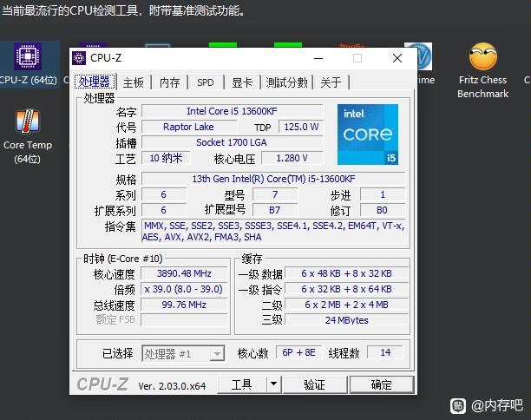Close the CPU-Z window
This screenshot has width=531, height=420.
[397, 59]
